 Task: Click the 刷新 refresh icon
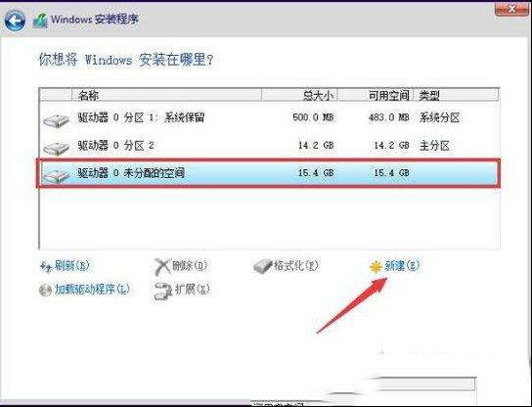pos(46,267)
